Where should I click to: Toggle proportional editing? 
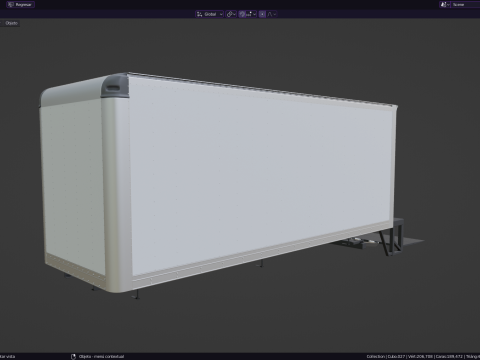pyautogui.click(x=262, y=14)
